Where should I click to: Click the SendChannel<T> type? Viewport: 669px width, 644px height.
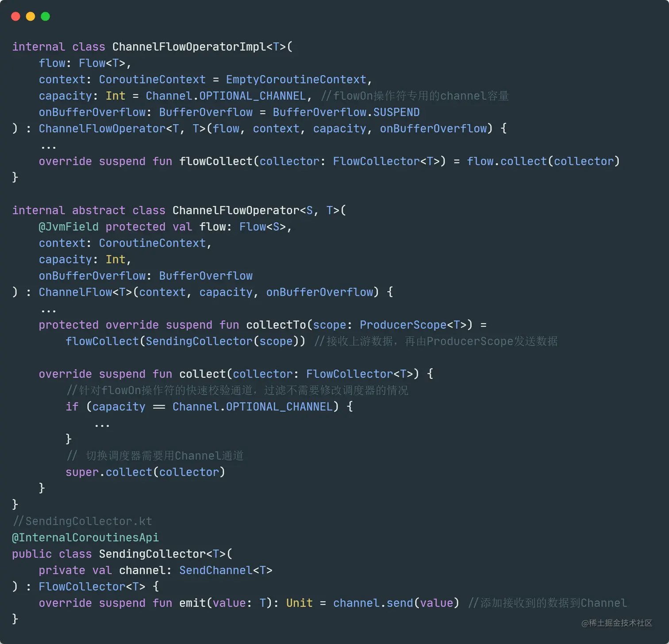pos(226,571)
